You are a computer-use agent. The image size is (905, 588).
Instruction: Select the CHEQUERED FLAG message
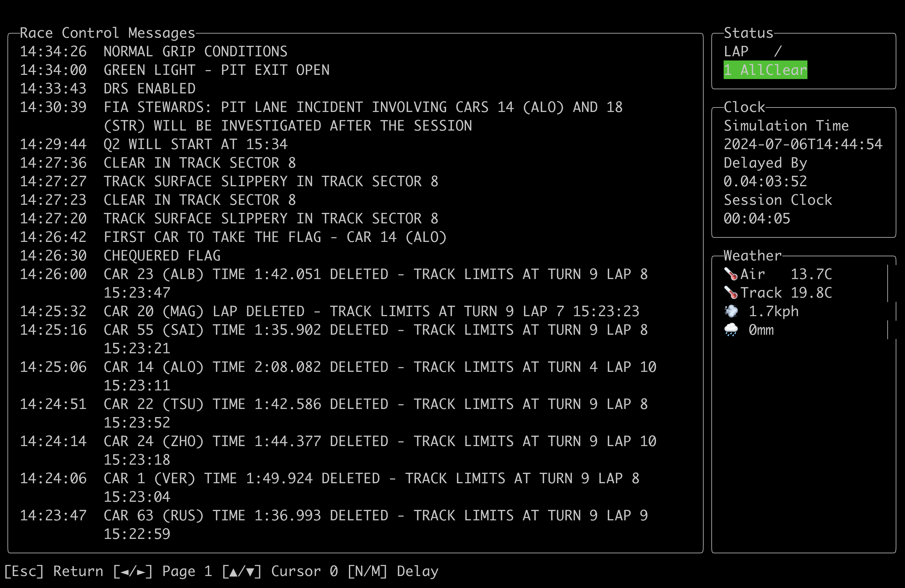[162, 256]
